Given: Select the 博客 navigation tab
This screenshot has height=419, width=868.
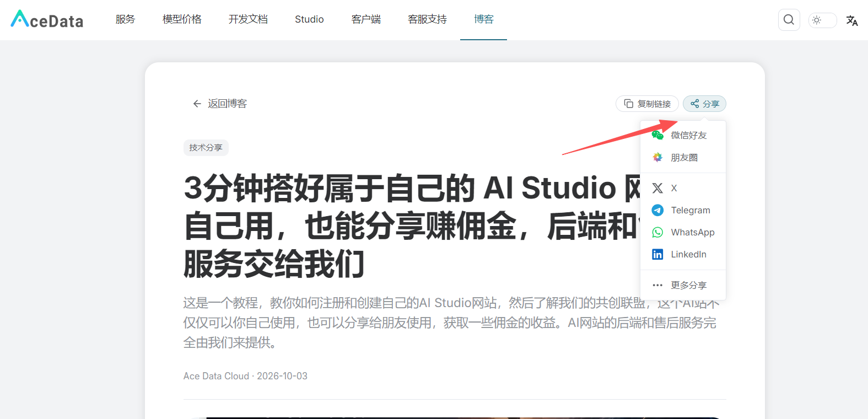Looking at the screenshot, I should coord(484,19).
